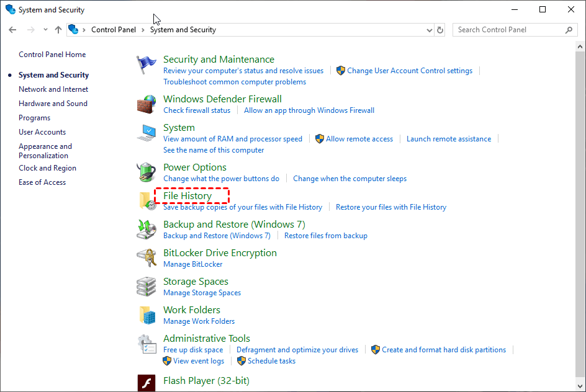Open Programs category in sidebar
Viewport: 586px width, 392px height.
coord(34,118)
